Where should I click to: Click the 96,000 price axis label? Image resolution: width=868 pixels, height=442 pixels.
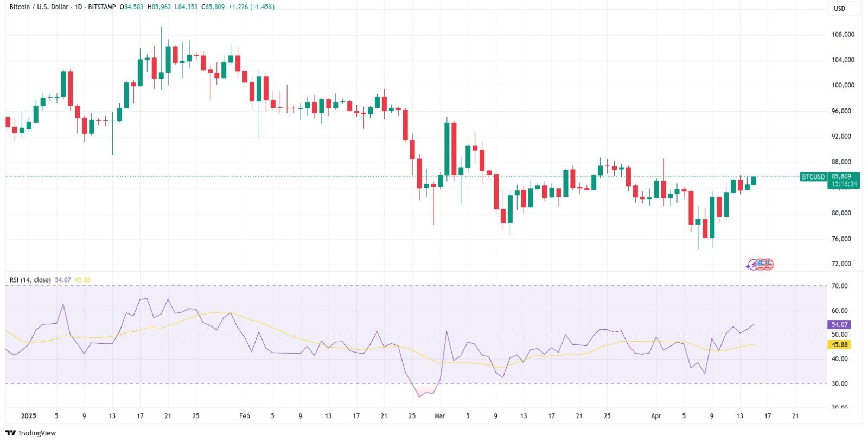[841, 111]
